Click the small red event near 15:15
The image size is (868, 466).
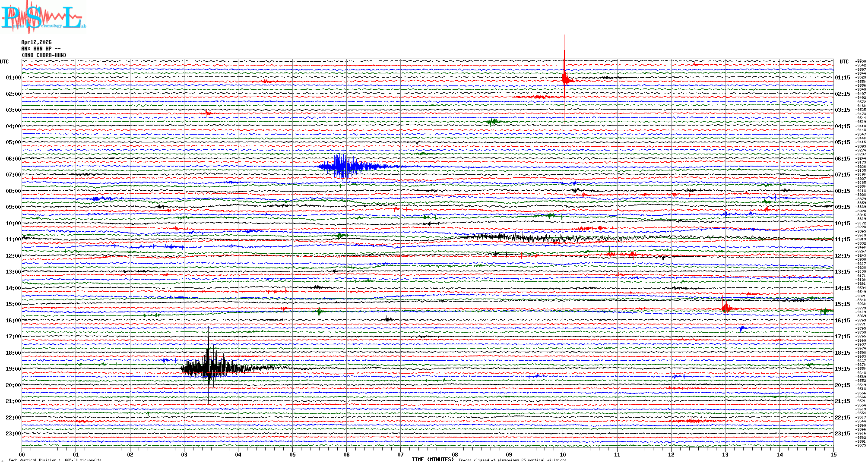point(725,308)
